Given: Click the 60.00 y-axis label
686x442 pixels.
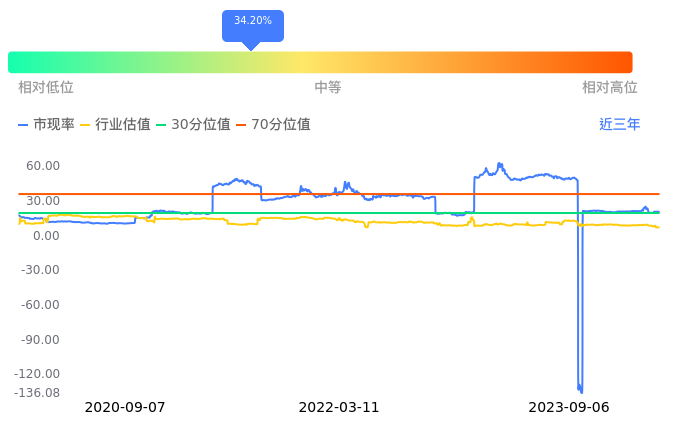Looking at the screenshot, I should coord(43,166).
